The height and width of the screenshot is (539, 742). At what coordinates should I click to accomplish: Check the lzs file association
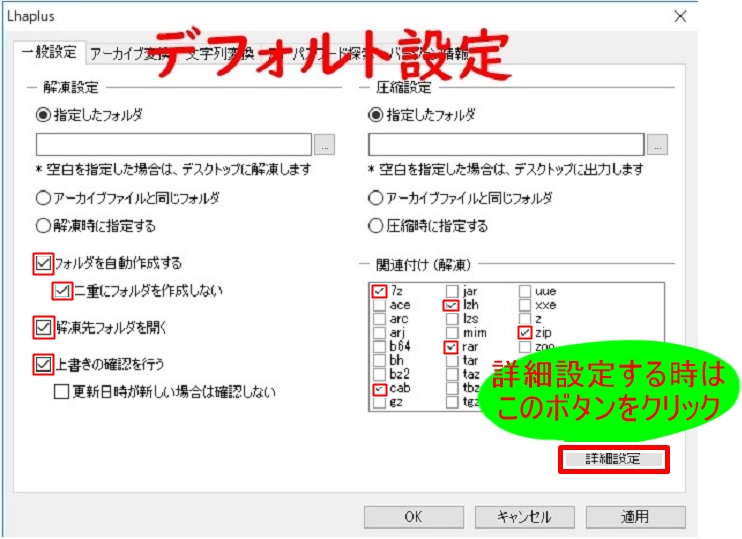(x=452, y=319)
